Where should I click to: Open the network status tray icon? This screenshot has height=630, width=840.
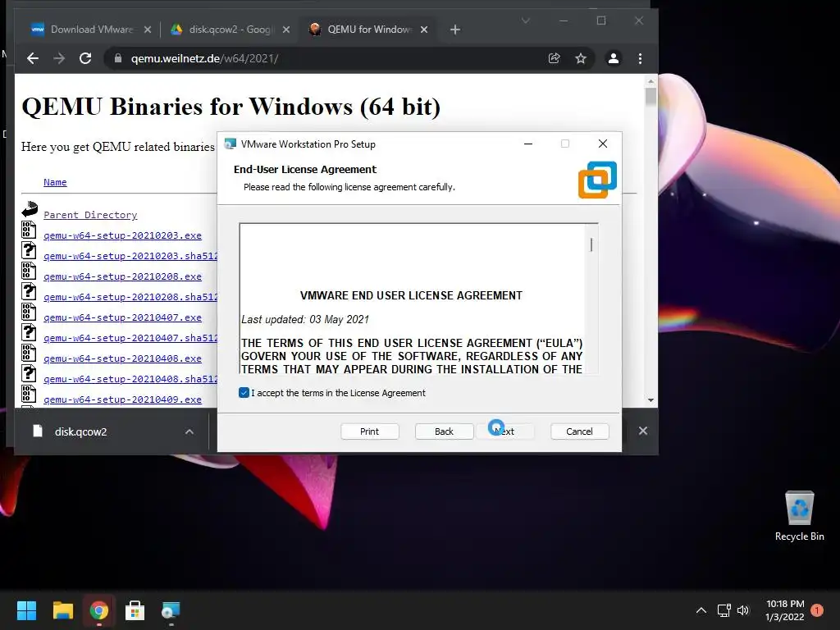[724, 610]
